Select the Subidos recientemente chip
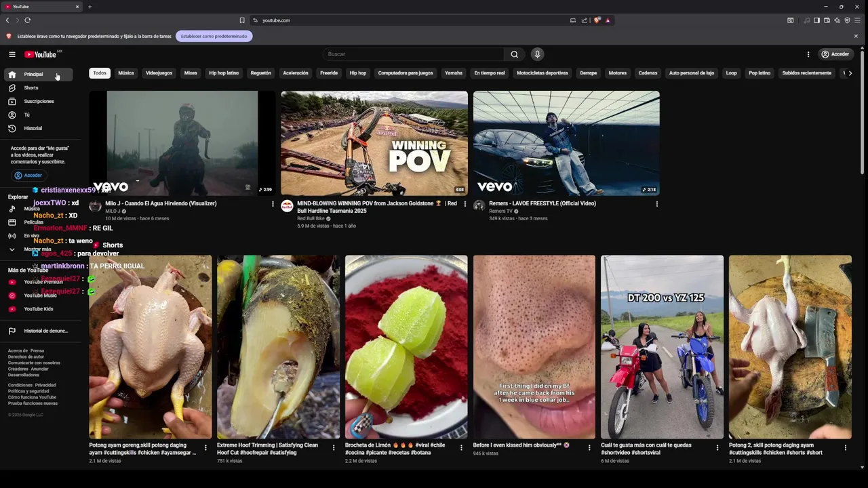Screen dimensions: 868x488 (x=807, y=73)
